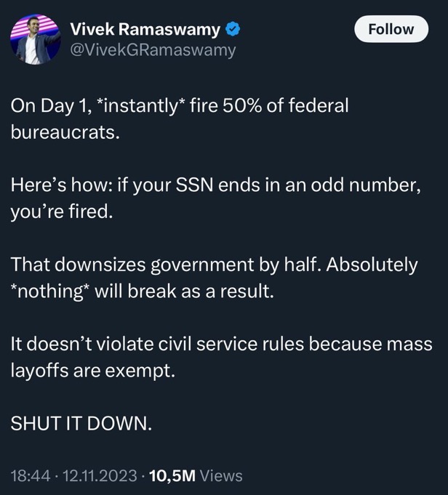
Task: Open the 12.11.2023 date link
Action: point(100,476)
